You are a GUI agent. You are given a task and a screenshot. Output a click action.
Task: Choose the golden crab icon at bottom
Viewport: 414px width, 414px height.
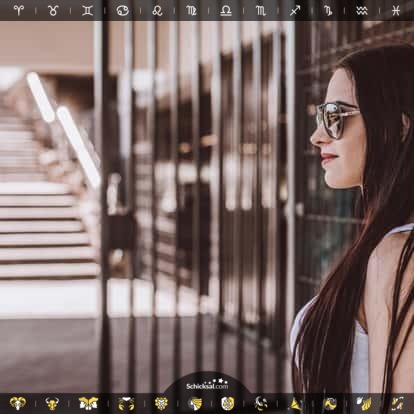point(126,403)
